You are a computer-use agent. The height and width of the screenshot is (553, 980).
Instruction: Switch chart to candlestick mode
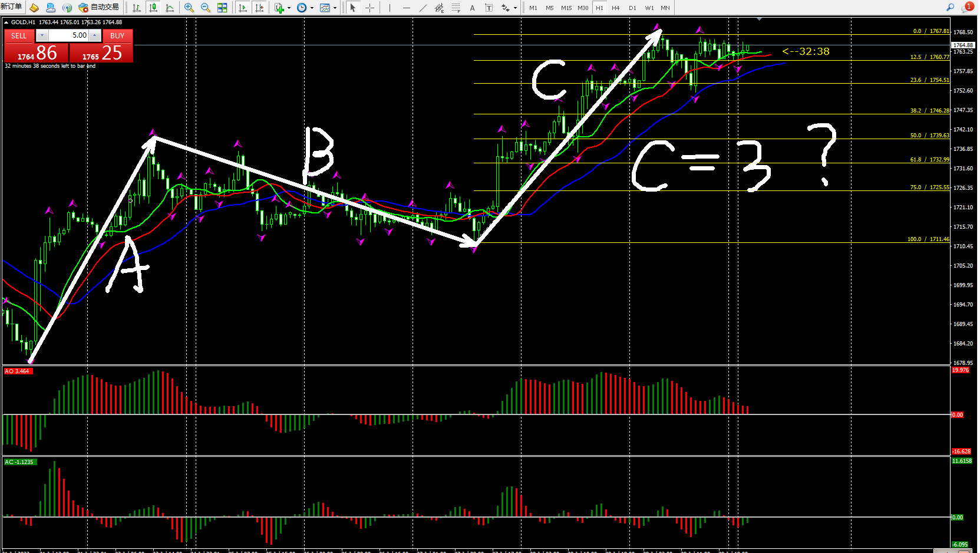[153, 8]
